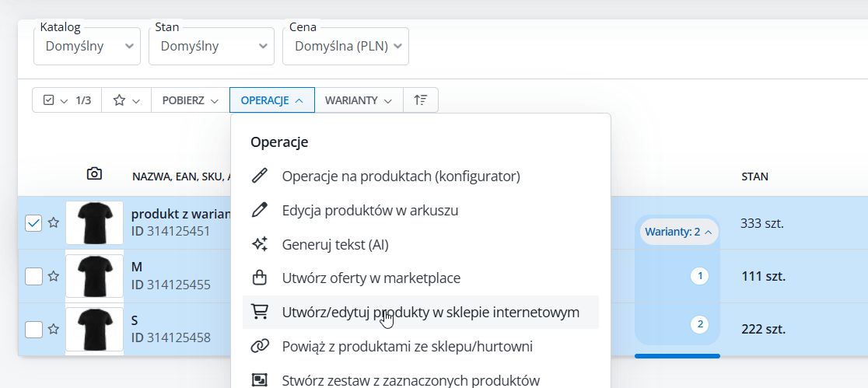Click the black t-shirt thumbnail of variant M

point(94,276)
